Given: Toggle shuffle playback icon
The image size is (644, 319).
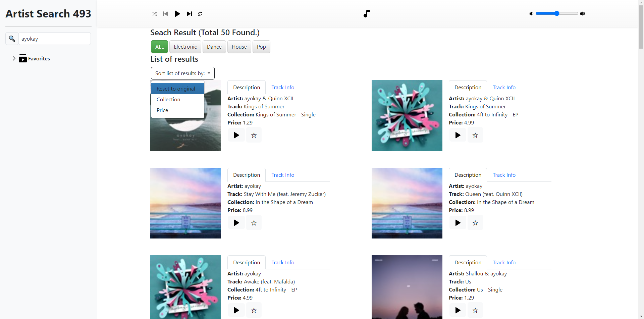Looking at the screenshot, I should [x=155, y=14].
